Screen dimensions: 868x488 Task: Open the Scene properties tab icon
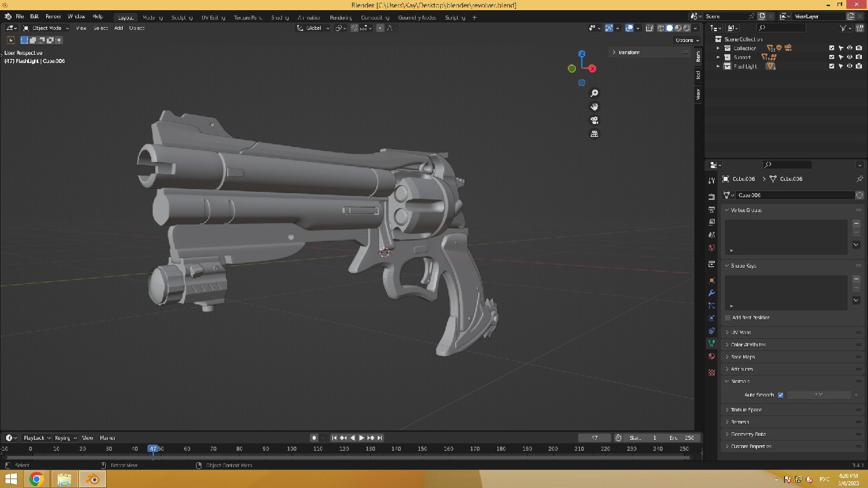click(x=711, y=235)
